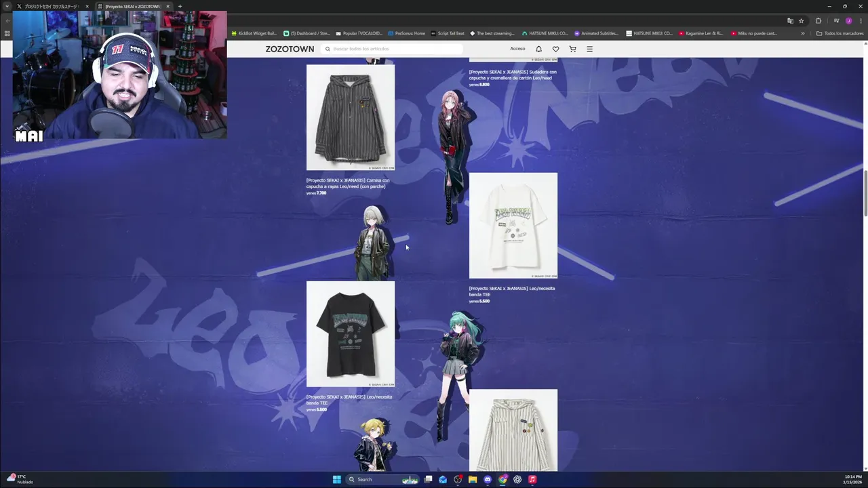Click the ZOZOTOWN logo

(x=290, y=49)
